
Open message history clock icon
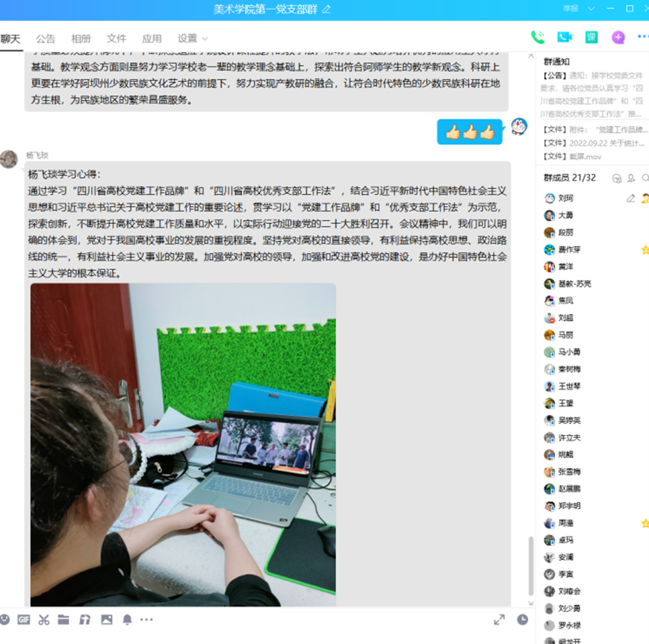(522, 620)
